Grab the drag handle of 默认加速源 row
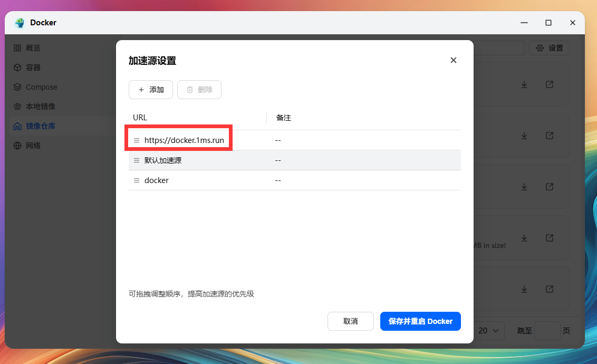Viewport: 597px width, 364px height. tap(137, 160)
